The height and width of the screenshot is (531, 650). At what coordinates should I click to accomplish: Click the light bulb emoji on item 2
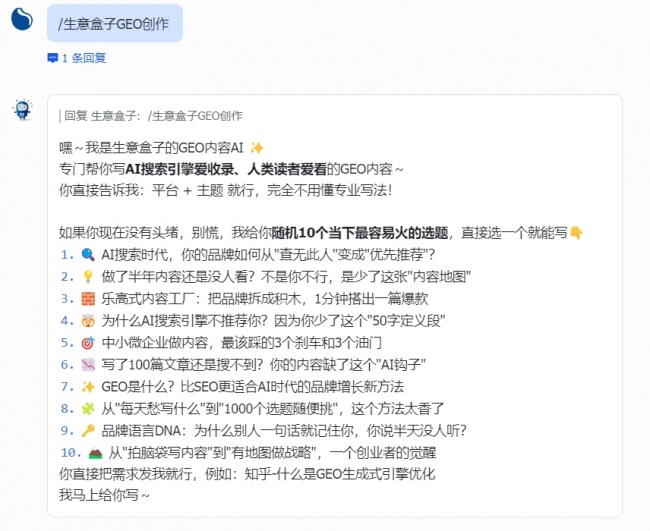[88, 276]
